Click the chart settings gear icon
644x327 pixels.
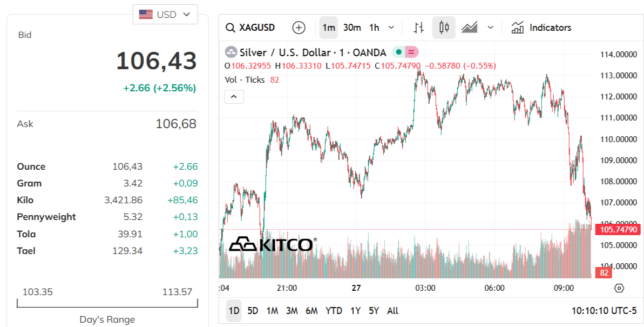point(619,288)
